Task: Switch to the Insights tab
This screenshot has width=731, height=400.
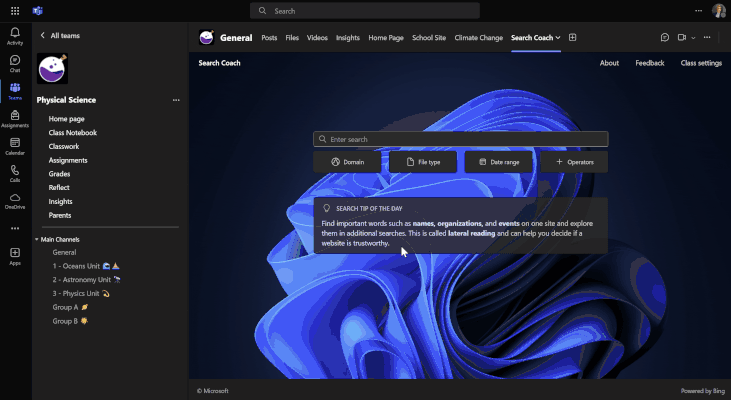Action: pos(348,38)
